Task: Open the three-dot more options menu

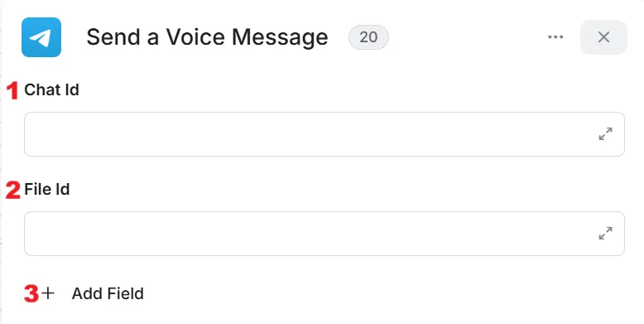Action: [555, 37]
